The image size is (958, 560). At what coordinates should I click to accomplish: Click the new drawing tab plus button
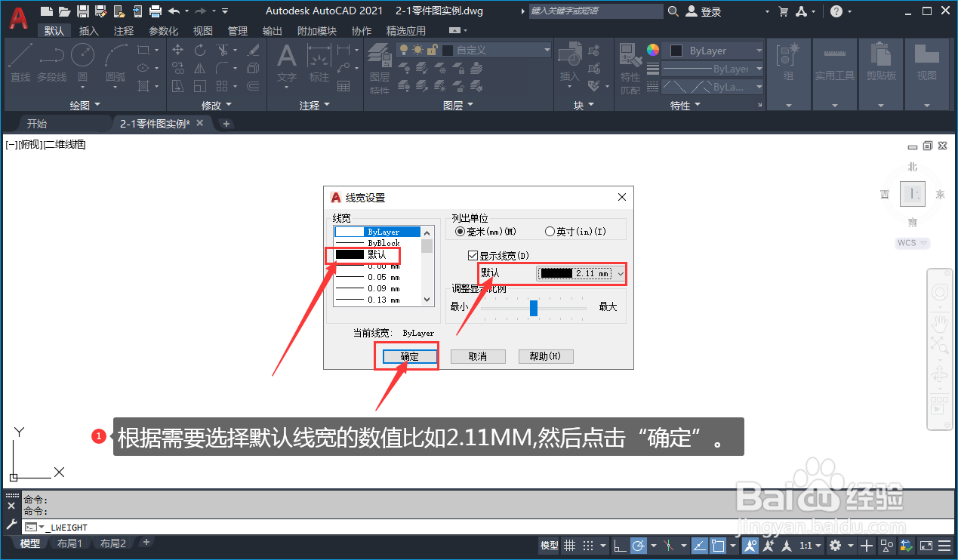click(226, 124)
